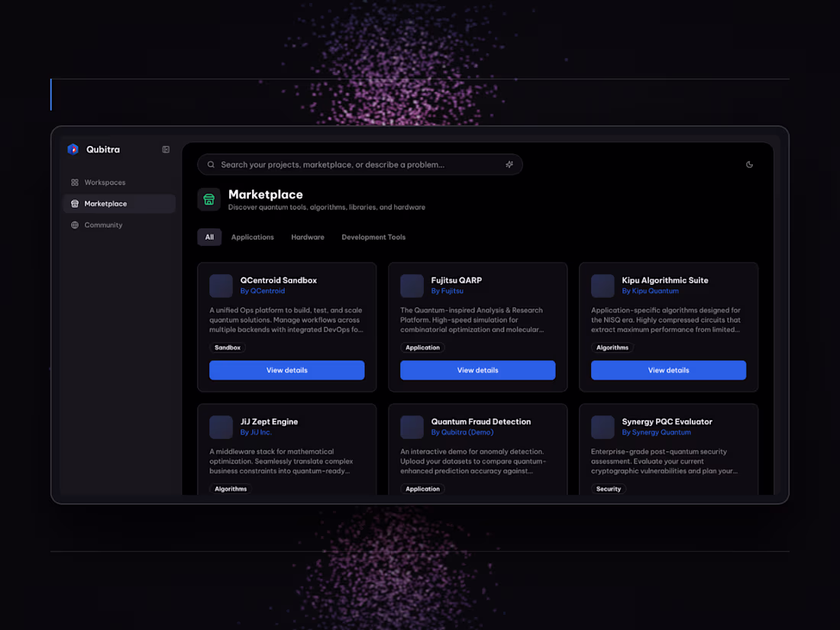View details for QCentroid Sandbox

(x=287, y=370)
